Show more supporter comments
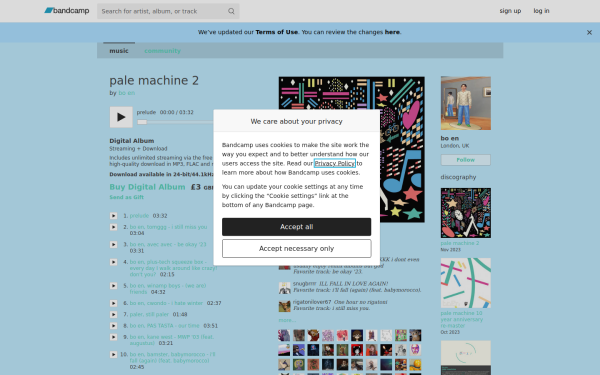Screen dimensions: 600x375 [x=287, y=320]
